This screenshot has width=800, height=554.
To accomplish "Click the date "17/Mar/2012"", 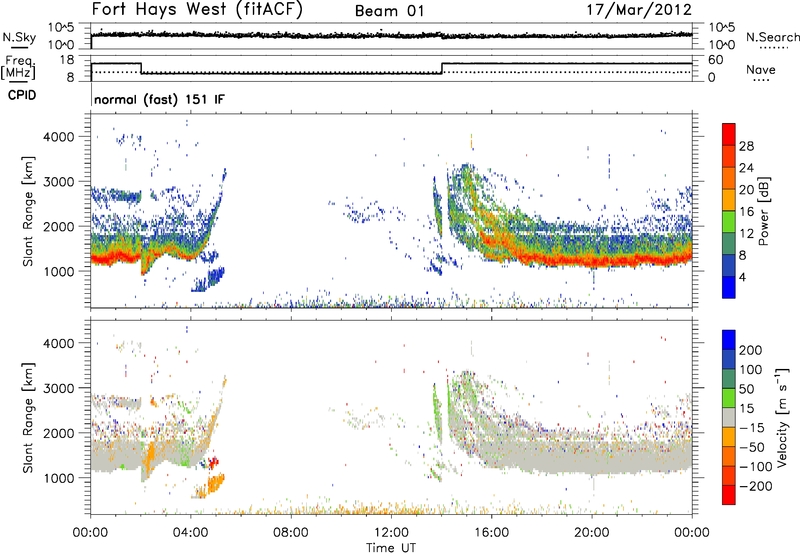I will 639,10.
